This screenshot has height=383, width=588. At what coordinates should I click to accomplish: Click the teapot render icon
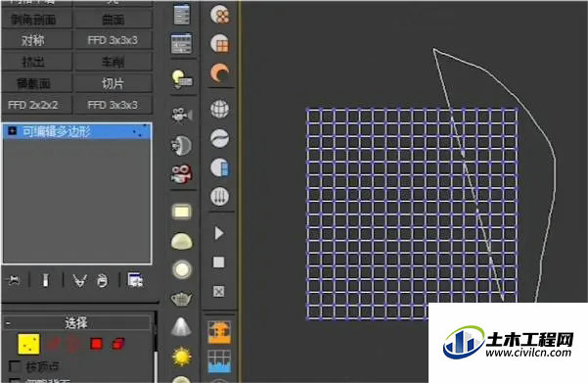pos(182,299)
